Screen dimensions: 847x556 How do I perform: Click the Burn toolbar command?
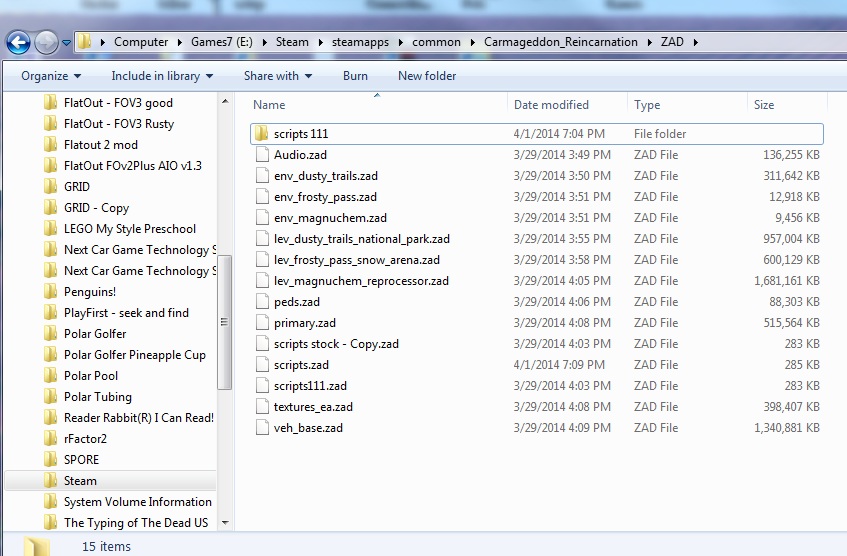(355, 76)
